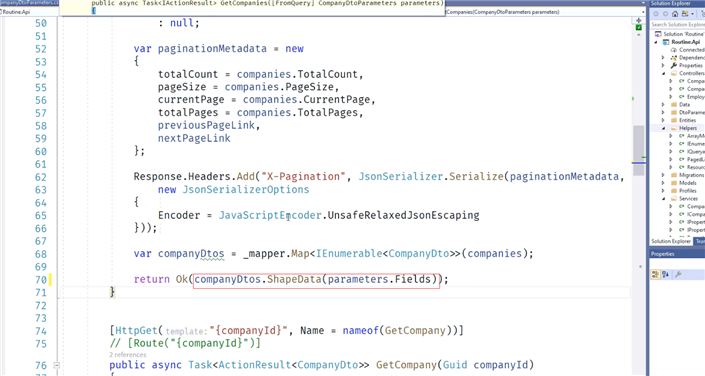This screenshot has width=705, height=376.
Task: Click Profiles folder icon
Action: pyautogui.click(x=674, y=191)
